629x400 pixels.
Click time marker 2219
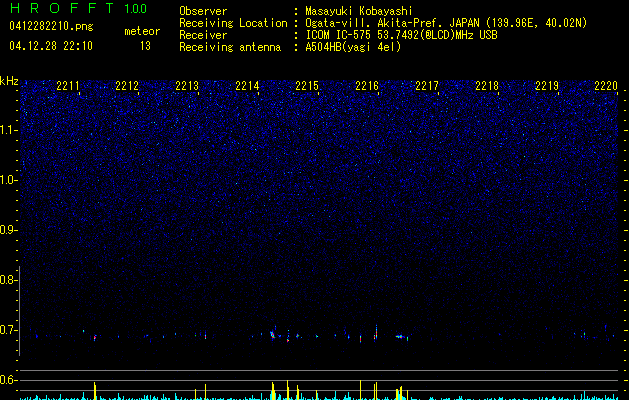click(x=547, y=86)
